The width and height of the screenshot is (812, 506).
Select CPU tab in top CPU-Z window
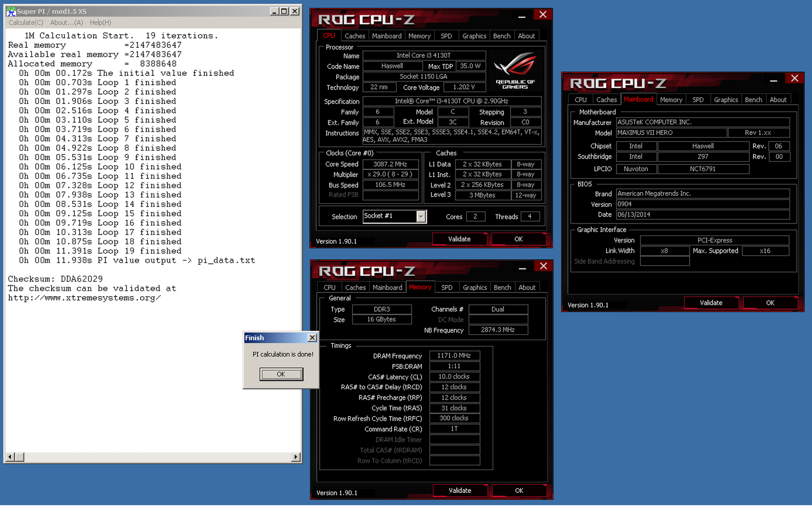(x=329, y=36)
